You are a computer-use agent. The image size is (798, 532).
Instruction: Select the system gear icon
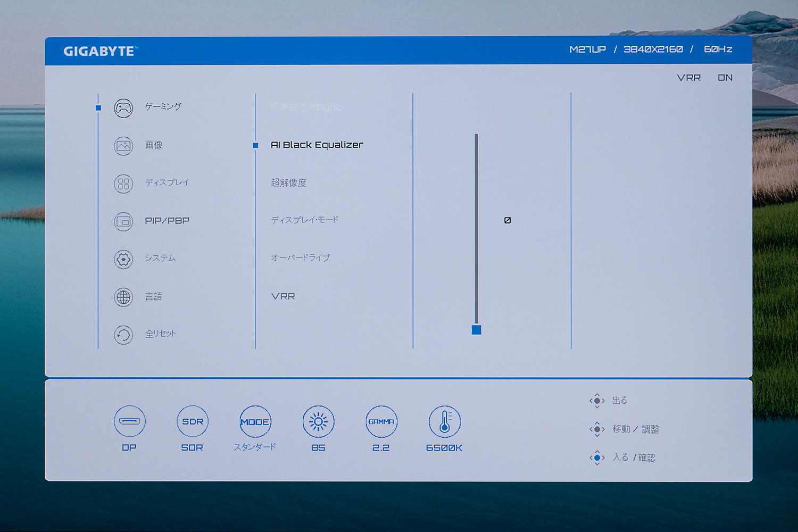pyautogui.click(x=123, y=259)
